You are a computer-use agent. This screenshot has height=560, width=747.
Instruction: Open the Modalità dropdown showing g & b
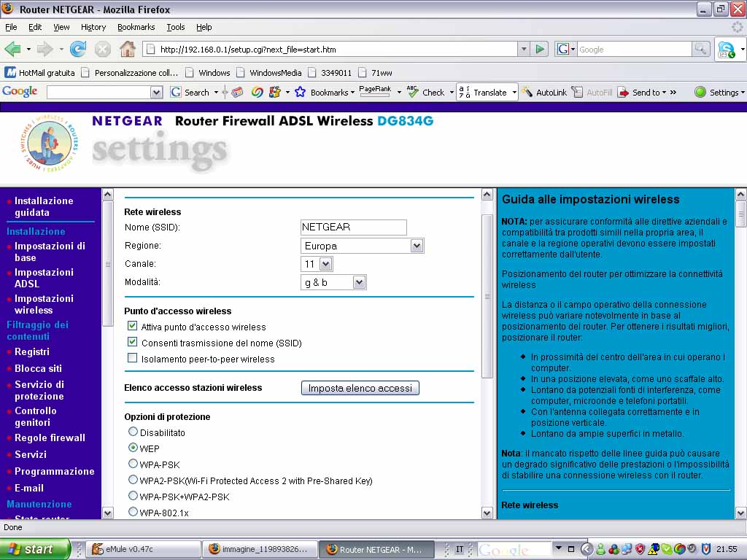coord(359,282)
